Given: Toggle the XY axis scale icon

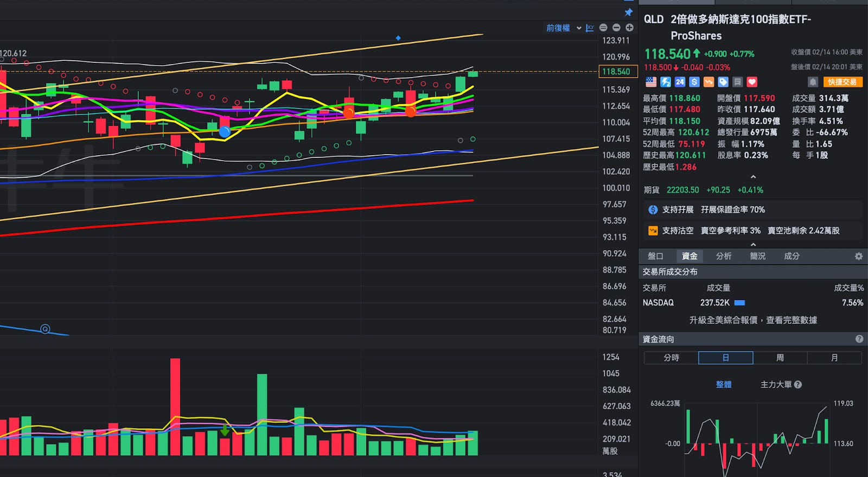Looking at the screenshot, I should [x=590, y=28].
